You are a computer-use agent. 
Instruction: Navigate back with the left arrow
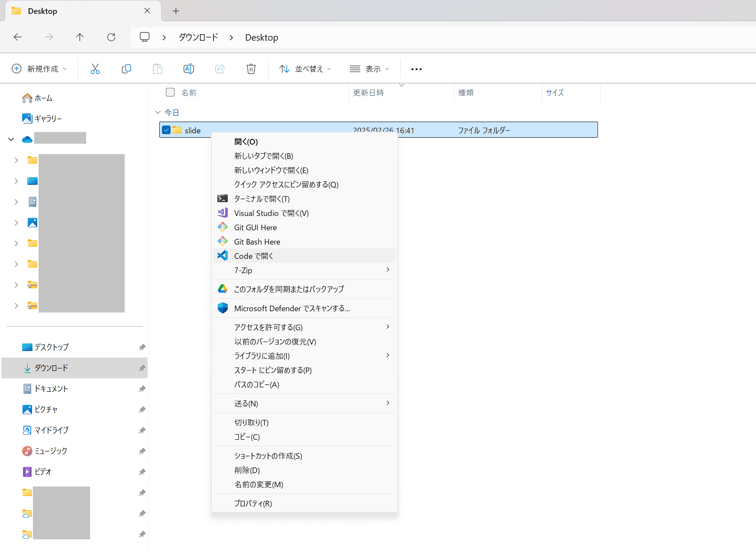coord(18,37)
